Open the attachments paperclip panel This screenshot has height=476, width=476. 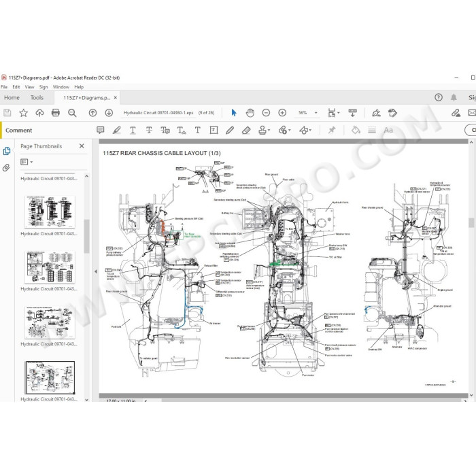6,167
